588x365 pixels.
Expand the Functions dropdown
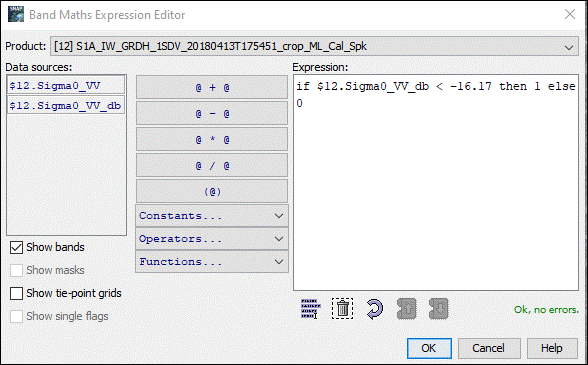212,261
